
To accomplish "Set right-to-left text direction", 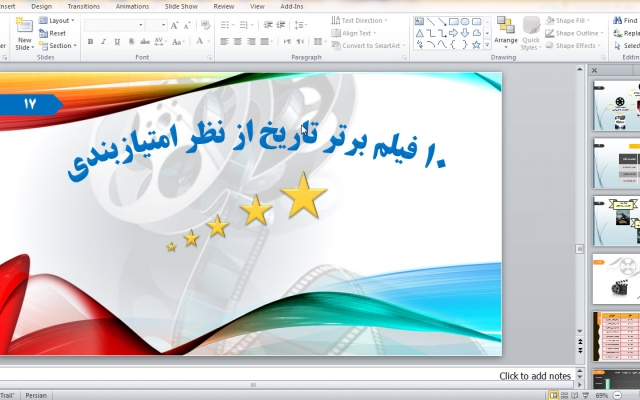I will [x=300, y=42].
